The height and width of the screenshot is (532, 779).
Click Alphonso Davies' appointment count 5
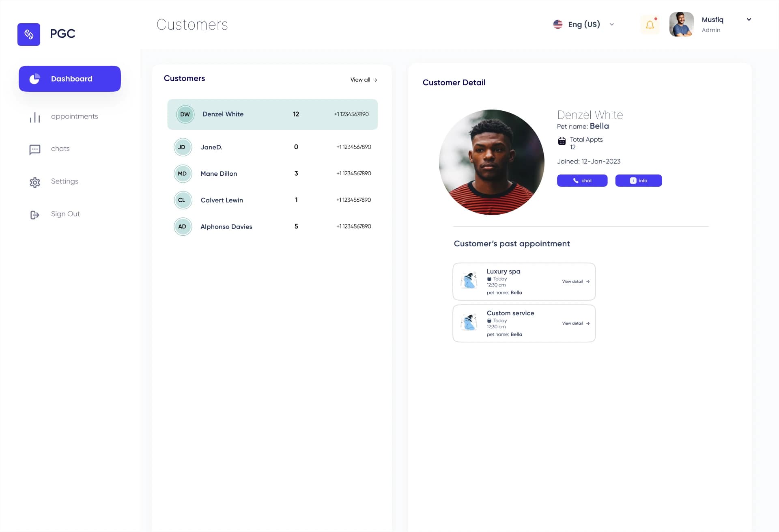pos(296,226)
